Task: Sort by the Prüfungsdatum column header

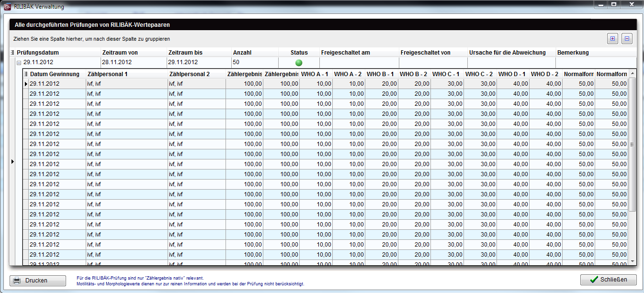Action: pos(57,52)
